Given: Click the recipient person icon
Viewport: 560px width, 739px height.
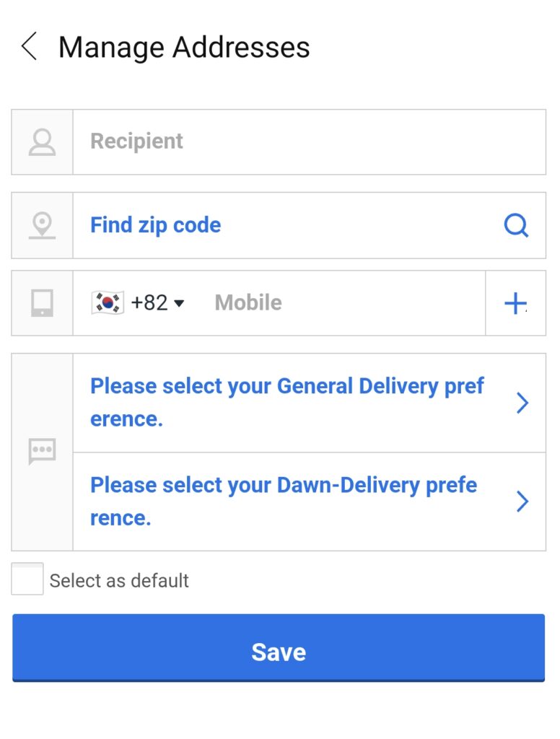Looking at the screenshot, I should click(42, 142).
